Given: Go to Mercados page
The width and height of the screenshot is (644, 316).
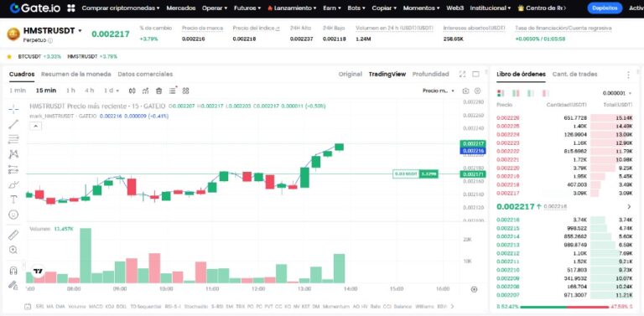Looking at the screenshot, I should (x=181, y=8).
